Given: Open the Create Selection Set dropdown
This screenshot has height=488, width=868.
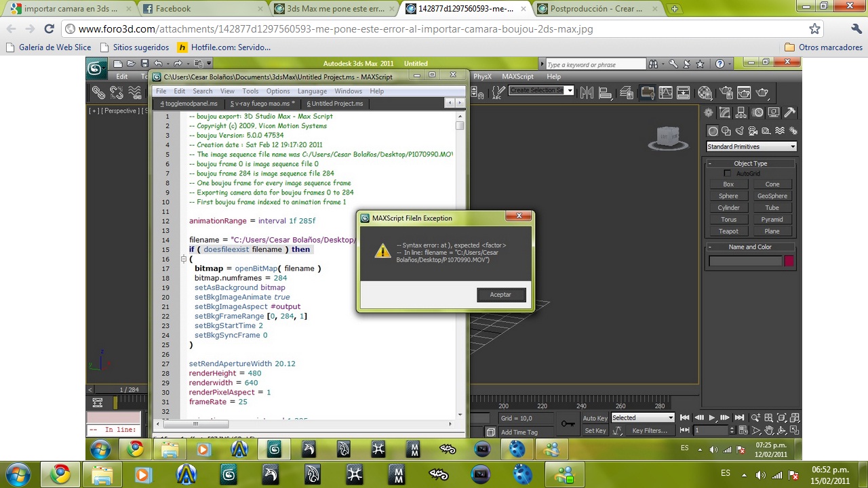Looking at the screenshot, I should (x=541, y=90).
